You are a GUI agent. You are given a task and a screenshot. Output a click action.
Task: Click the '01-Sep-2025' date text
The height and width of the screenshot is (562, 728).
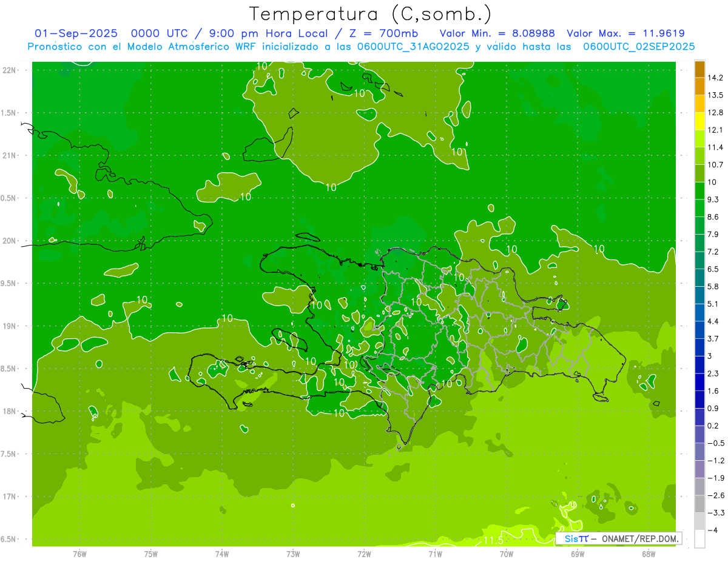(77, 33)
